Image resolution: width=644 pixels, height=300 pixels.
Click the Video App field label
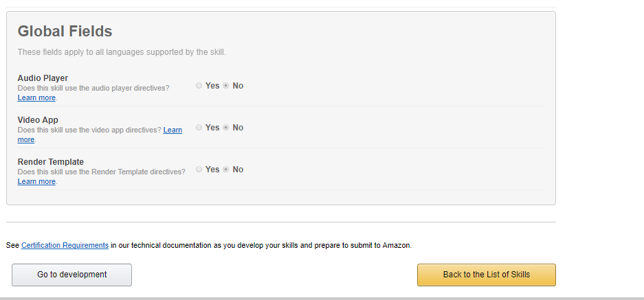click(38, 120)
